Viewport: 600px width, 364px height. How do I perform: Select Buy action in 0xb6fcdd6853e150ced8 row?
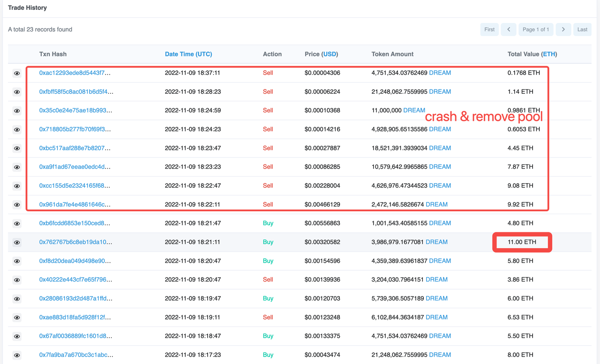pos(268,223)
